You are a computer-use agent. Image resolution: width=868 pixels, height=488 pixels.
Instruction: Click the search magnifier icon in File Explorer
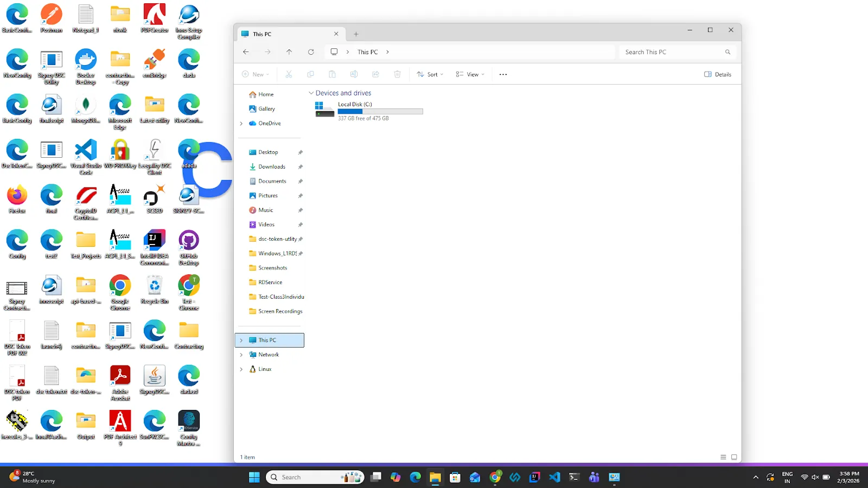click(x=727, y=52)
